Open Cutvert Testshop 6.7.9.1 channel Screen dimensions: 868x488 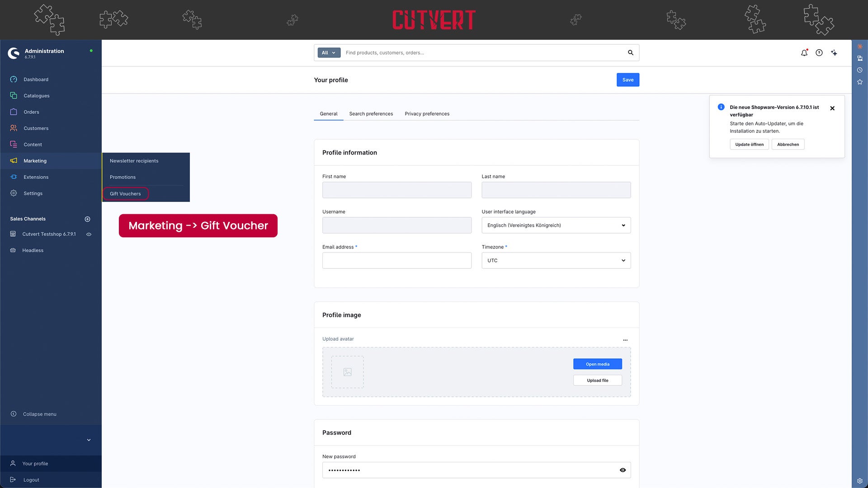49,234
